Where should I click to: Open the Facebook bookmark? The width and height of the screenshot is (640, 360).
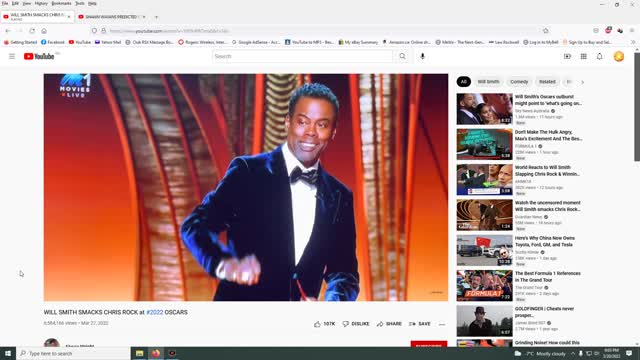coord(53,42)
